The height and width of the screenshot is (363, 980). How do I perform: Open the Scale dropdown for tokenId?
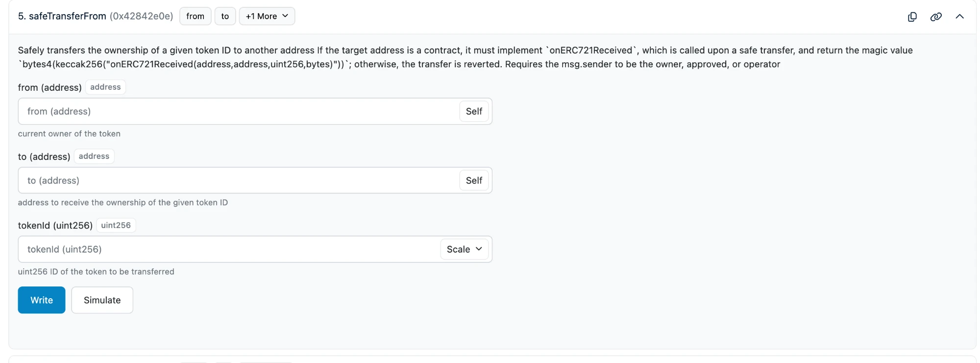tap(464, 249)
